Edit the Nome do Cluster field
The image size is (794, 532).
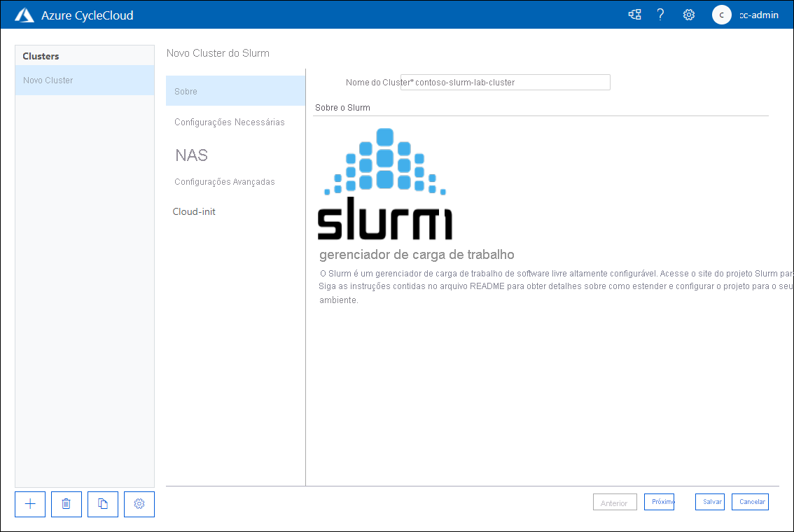coord(505,82)
